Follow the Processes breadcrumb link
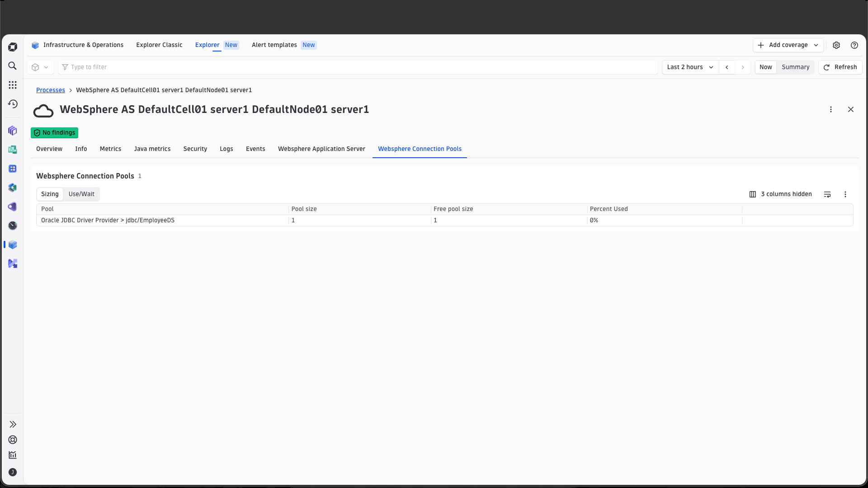The width and height of the screenshot is (868, 488). pyautogui.click(x=51, y=90)
